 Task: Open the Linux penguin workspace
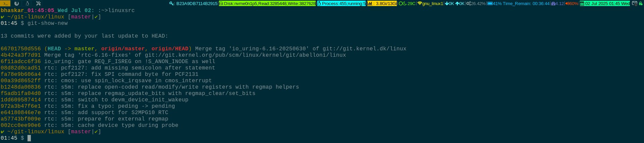28,3
